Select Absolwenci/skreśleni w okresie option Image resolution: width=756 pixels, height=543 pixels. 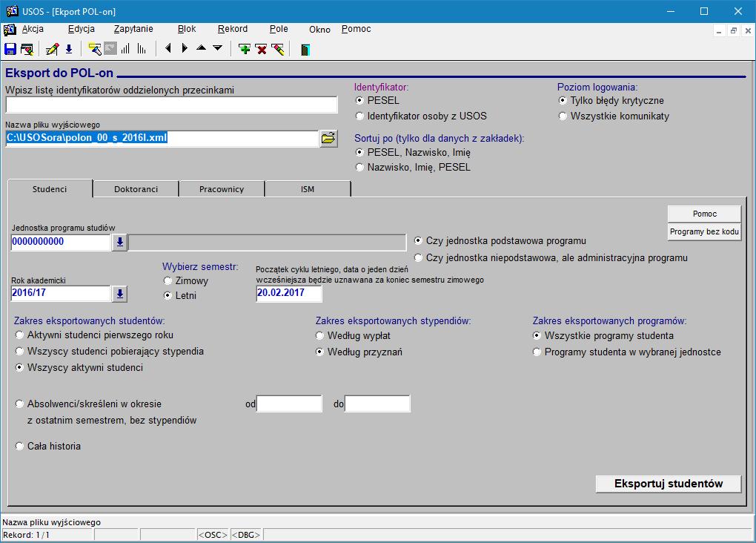tap(19, 404)
